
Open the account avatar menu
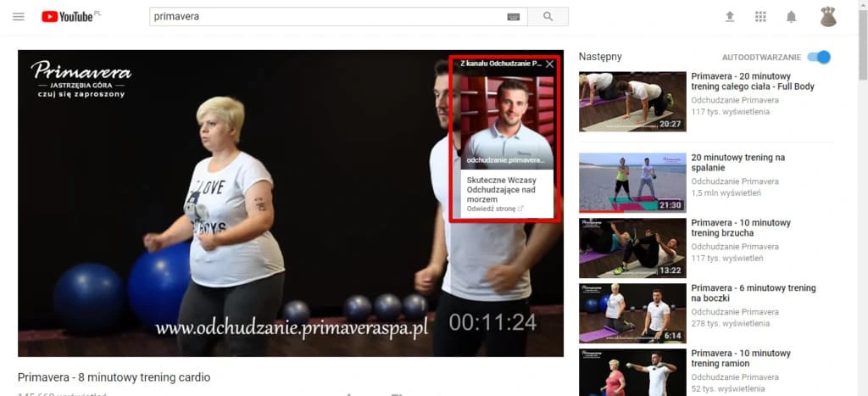[x=828, y=17]
